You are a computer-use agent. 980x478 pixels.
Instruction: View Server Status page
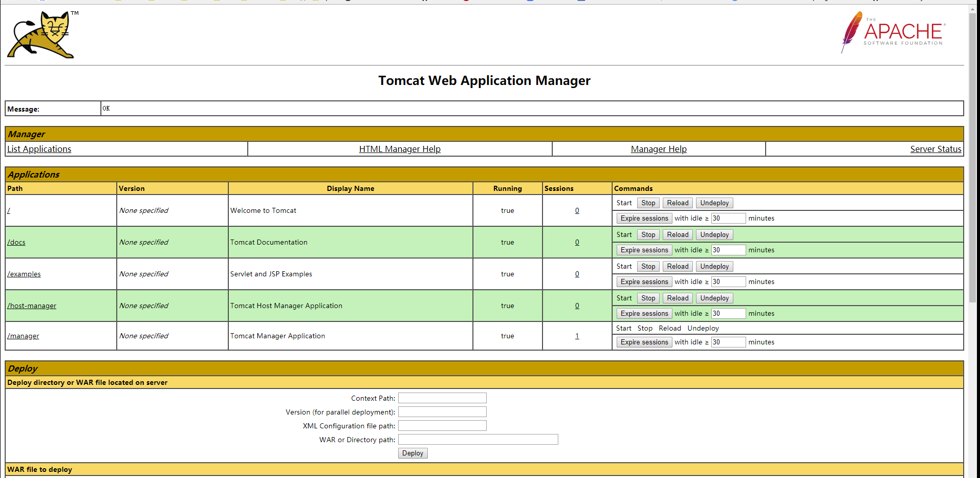pos(935,149)
